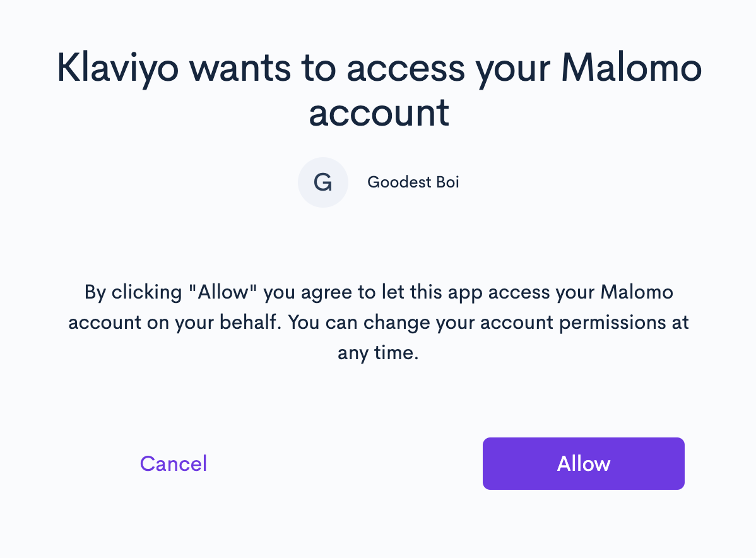Select the Goodest Boi account name
This screenshot has height=558, width=756.
click(413, 182)
